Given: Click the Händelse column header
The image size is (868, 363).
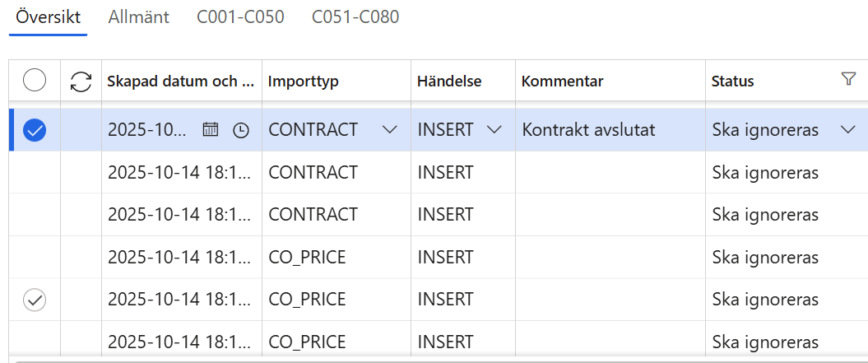Looking at the screenshot, I should coord(449,81).
